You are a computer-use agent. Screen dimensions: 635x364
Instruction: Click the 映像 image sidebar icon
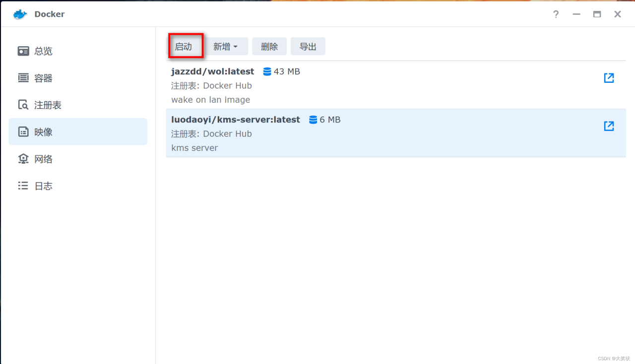[x=23, y=132]
